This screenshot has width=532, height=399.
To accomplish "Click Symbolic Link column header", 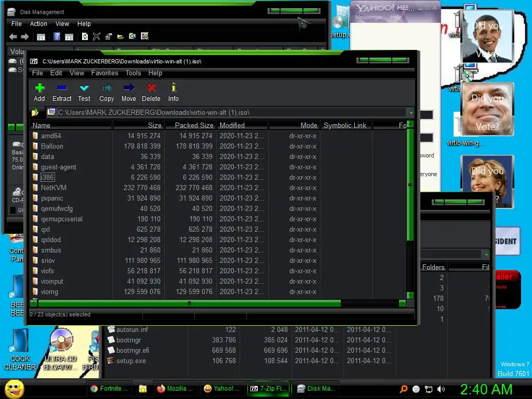I will pyautogui.click(x=345, y=125).
